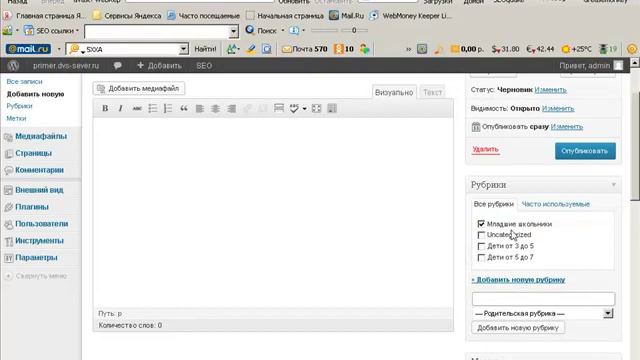The width and height of the screenshot is (640, 360).
Task: Click the mail.ru toolbar logo
Action: pyautogui.click(x=28, y=49)
